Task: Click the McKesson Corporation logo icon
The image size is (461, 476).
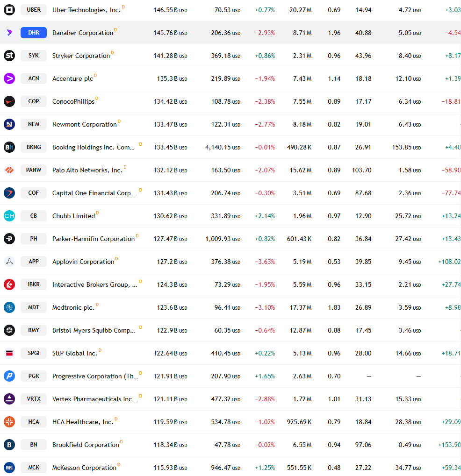Action: click(x=9, y=468)
